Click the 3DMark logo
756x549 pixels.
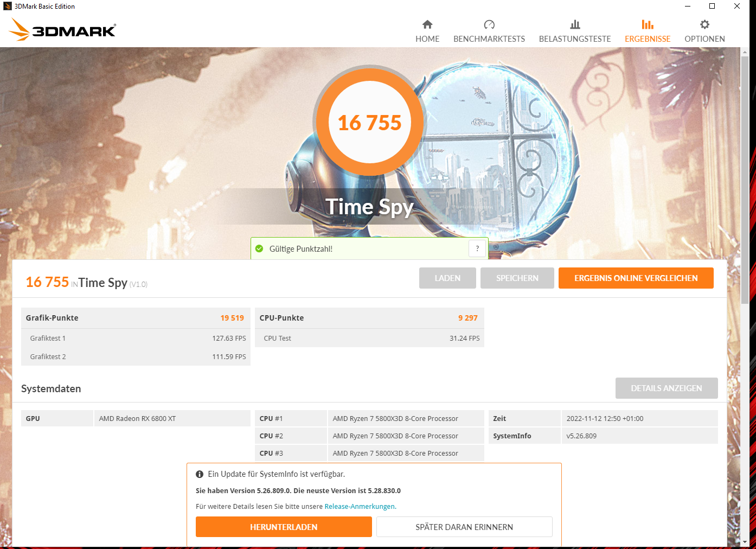(62, 30)
